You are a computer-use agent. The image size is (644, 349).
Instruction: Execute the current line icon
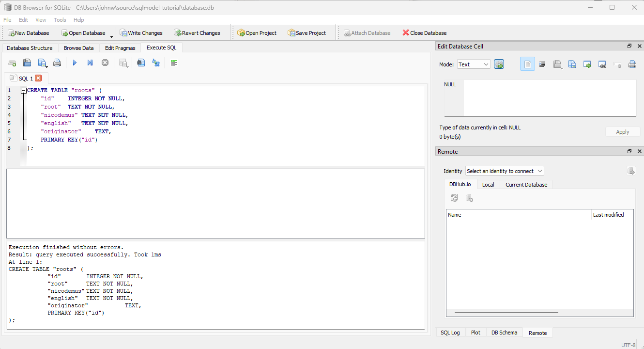click(90, 62)
